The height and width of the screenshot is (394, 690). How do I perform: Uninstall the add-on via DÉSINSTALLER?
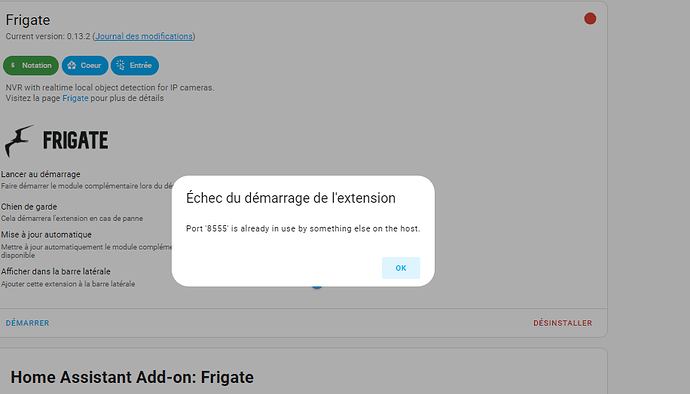tap(563, 323)
